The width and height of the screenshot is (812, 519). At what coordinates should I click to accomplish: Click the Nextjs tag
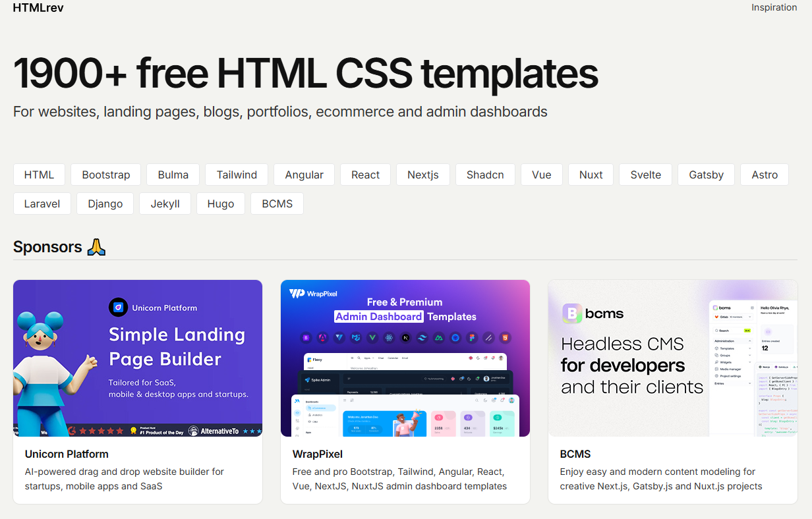(422, 175)
